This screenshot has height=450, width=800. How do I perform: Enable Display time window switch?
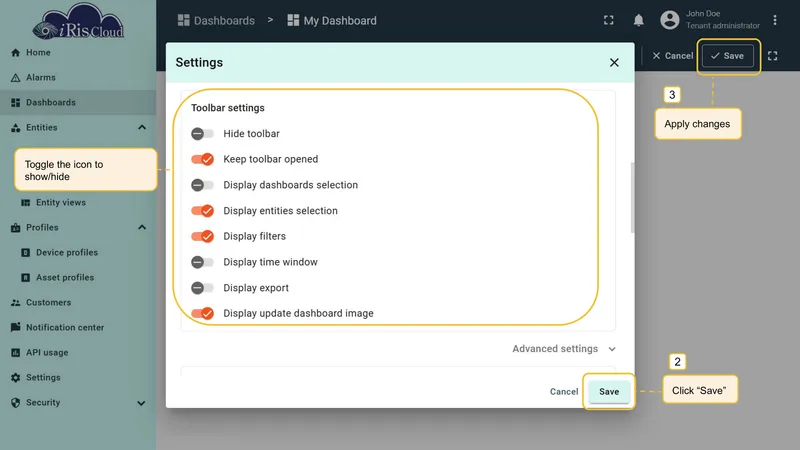(x=202, y=262)
